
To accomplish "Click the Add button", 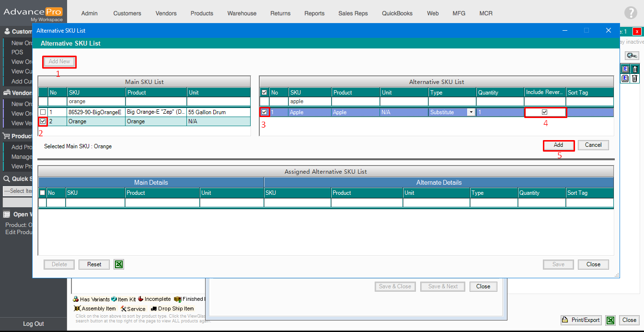I will pyautogui.click(x=558, y=145).
